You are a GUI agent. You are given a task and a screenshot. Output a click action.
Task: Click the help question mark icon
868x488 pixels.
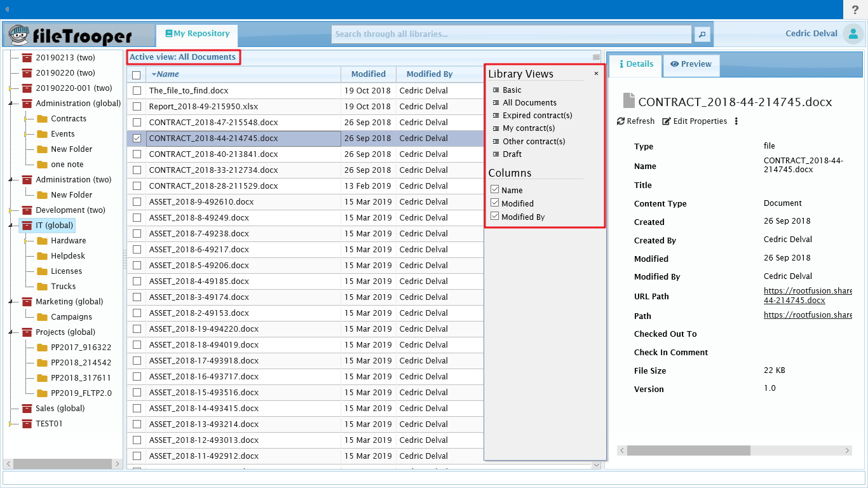coord(855,10)
